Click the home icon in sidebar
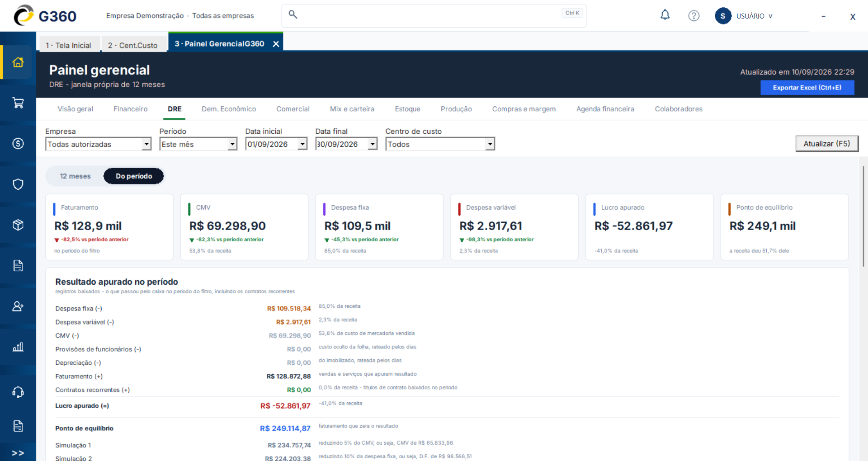This screenshot has width=868, height=461. pos(18,62)
